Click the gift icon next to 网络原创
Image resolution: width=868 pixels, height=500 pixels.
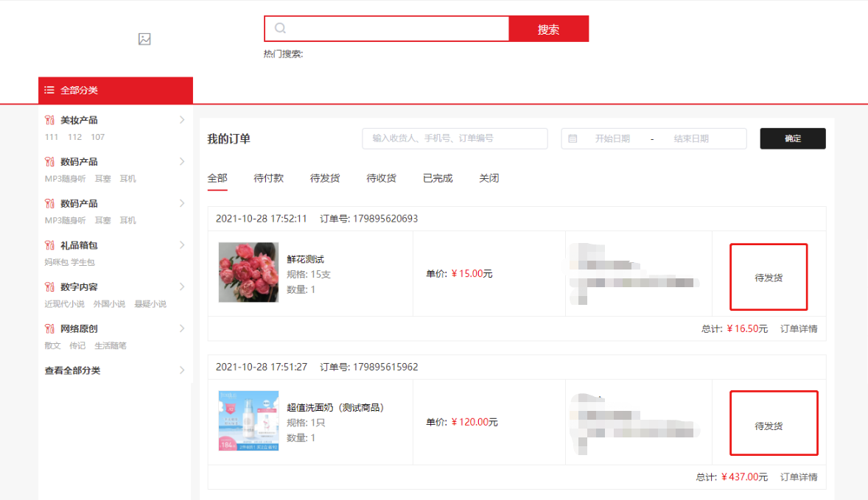pyautogui.click(x=50, y=329)
